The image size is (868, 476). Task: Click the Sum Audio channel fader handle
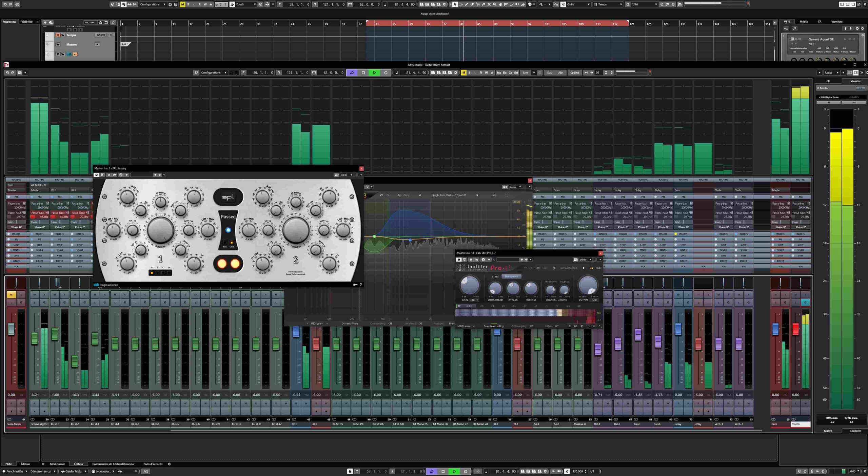click(11, 329)
